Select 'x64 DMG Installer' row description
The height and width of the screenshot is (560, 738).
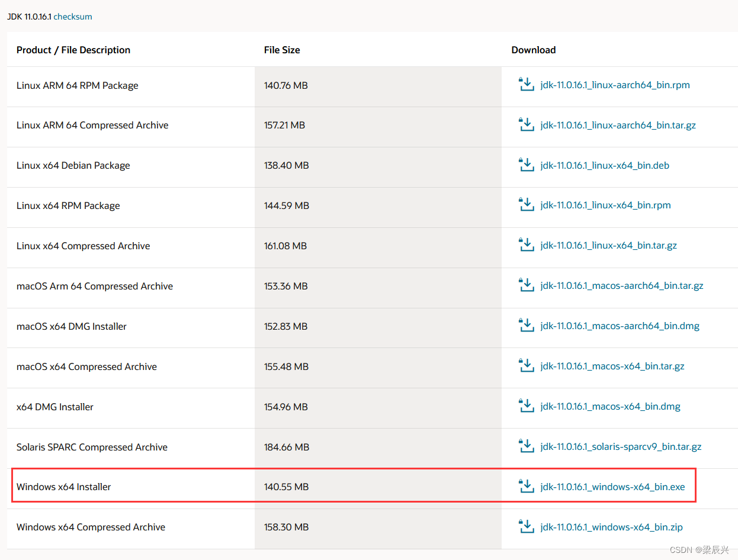pos(55,407)
